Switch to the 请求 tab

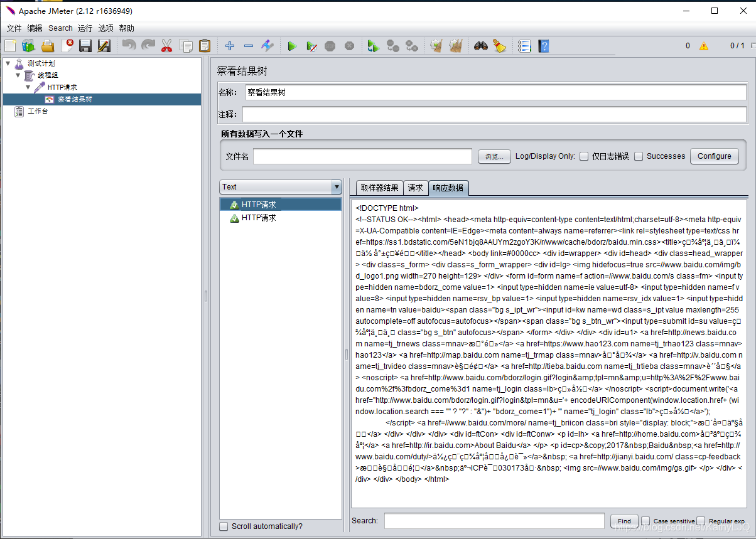tap(416, 188)
